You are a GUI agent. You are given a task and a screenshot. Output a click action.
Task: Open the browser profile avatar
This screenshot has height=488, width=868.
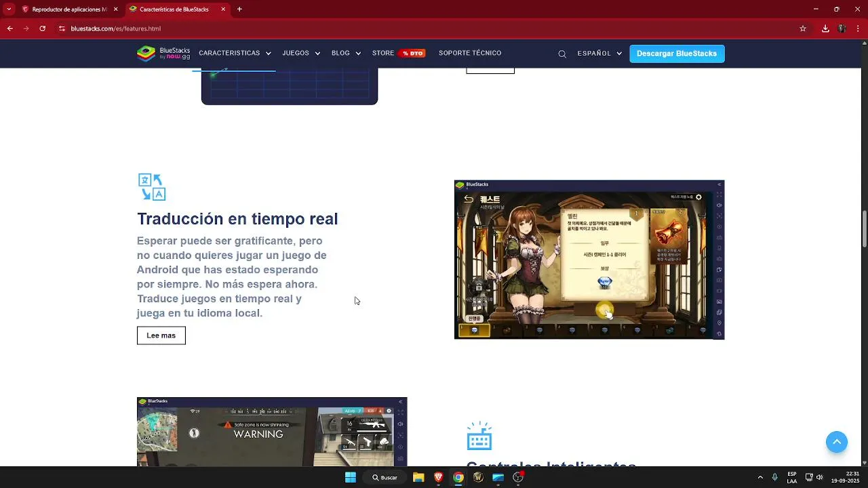(x=842, y=28)
